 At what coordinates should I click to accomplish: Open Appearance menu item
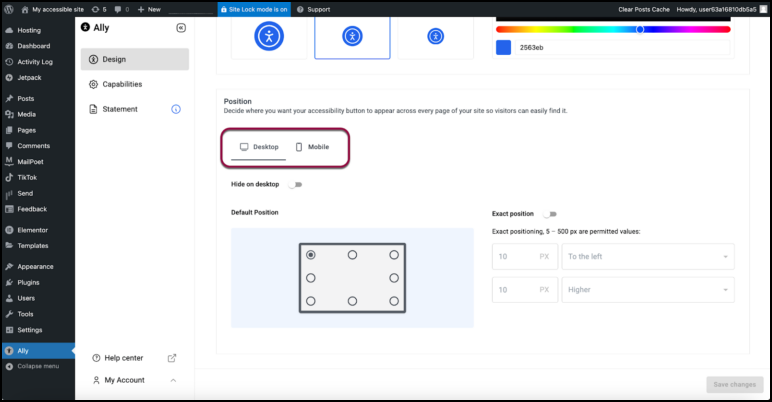tap(37, 267)
